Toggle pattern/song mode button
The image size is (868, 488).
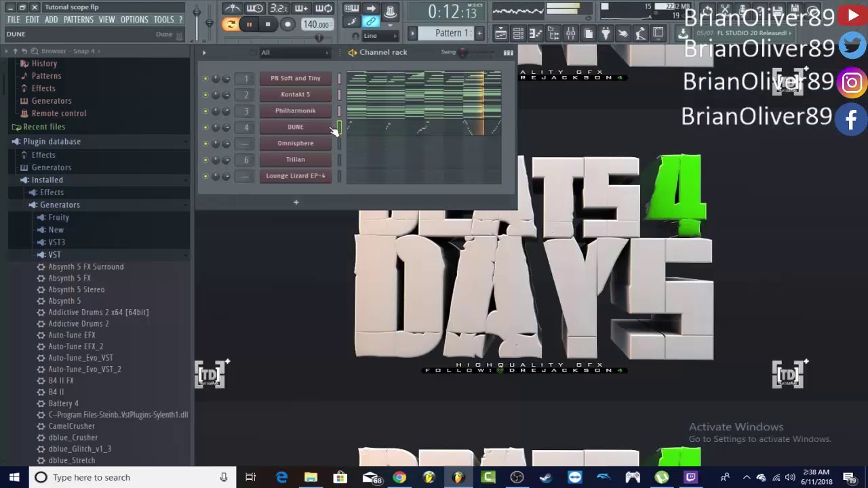click(231, 24)
